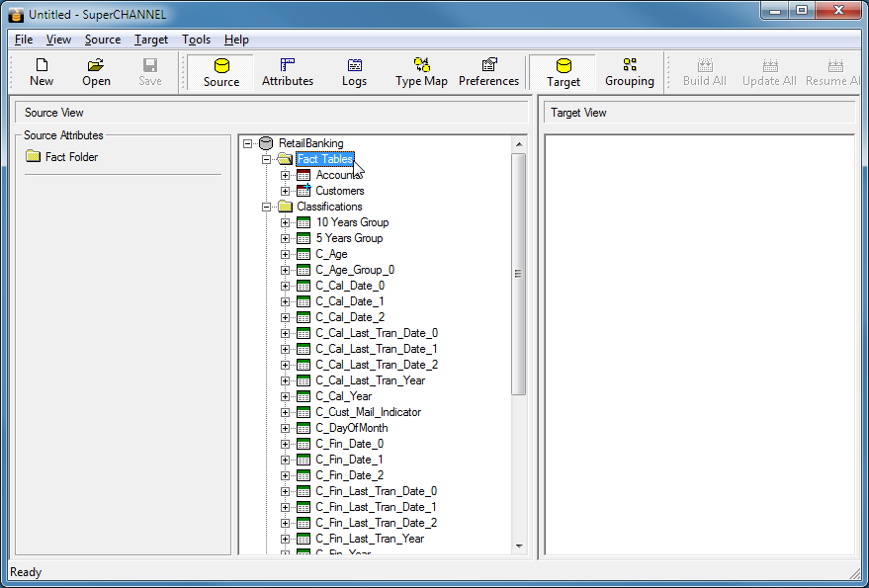Open the Tools menu

click(196, 40)
